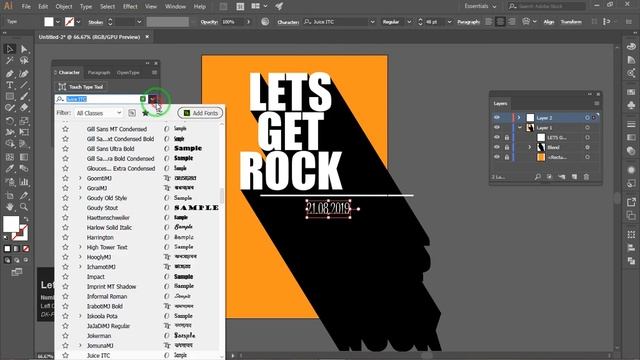
Task: Open font style Regular dropdown
Action: pyautogui.click(x=409, y=22)
